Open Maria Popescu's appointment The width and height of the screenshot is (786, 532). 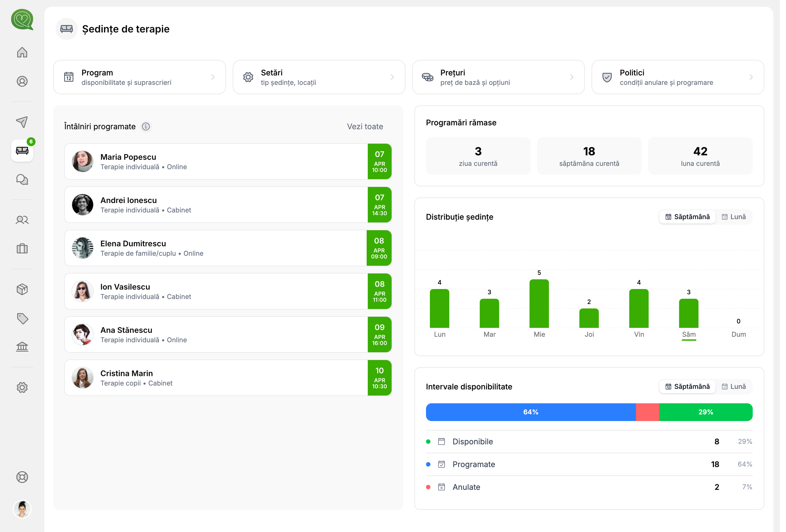(216, 162)
